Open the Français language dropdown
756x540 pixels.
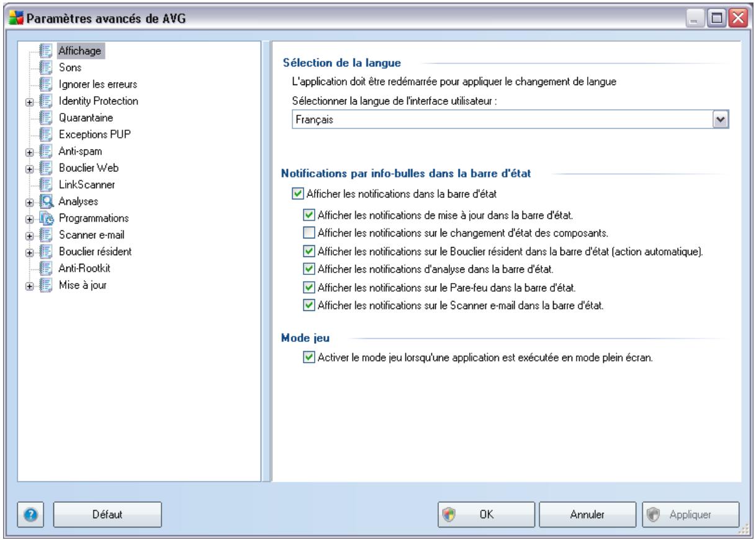coord(722,119)
